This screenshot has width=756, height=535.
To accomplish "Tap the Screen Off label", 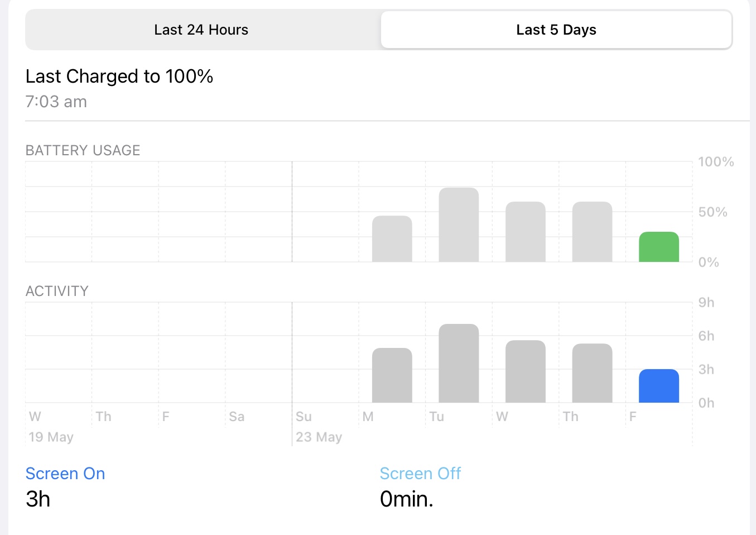I will [x=420, y=474].
